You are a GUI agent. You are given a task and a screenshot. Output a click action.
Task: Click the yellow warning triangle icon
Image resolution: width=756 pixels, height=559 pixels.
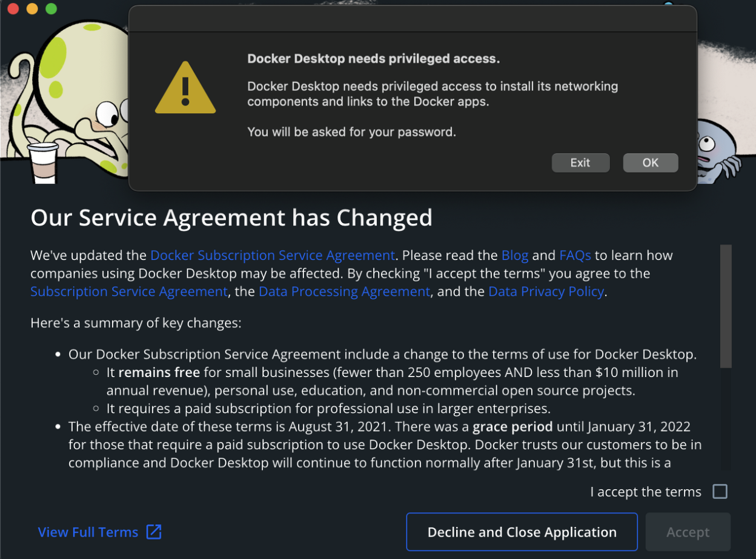coord(185,88)
